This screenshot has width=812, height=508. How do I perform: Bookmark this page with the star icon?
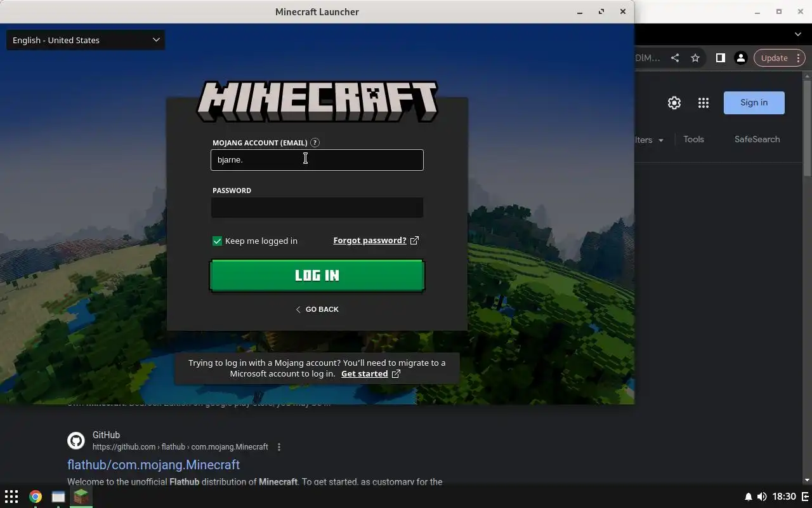pyautogui.click(x=695, y=58)
